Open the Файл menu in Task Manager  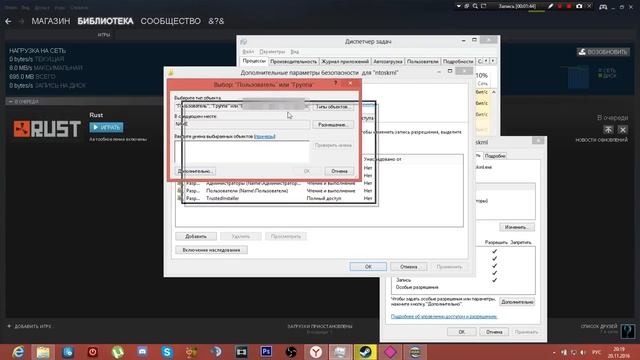coord(248,52)
